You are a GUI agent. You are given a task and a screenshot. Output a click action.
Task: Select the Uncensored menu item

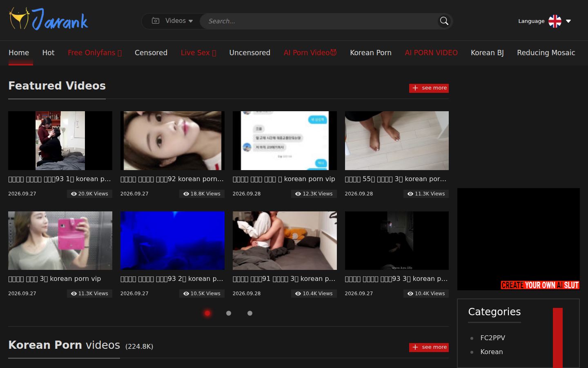click(250, 53)
